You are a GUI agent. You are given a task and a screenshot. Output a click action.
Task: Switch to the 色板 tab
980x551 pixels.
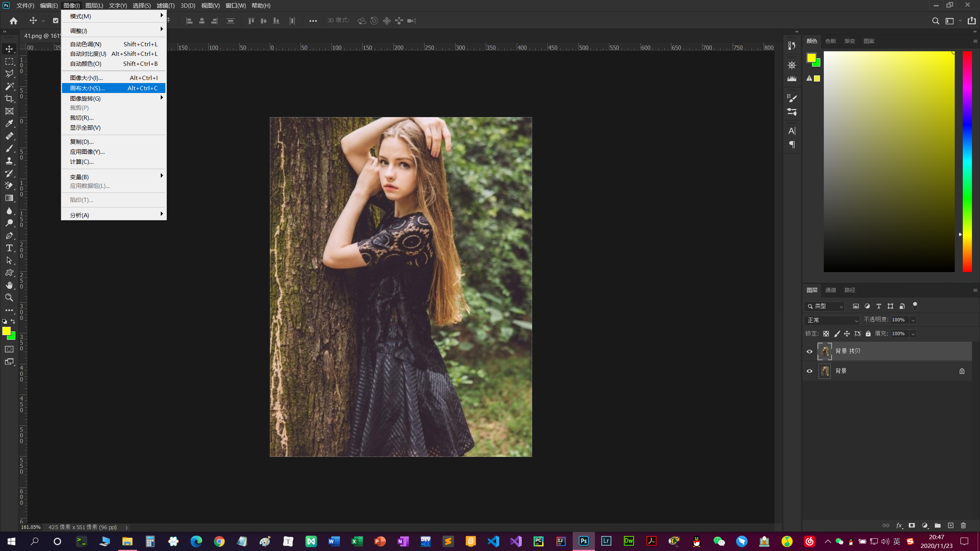click(x=830, y=41)
